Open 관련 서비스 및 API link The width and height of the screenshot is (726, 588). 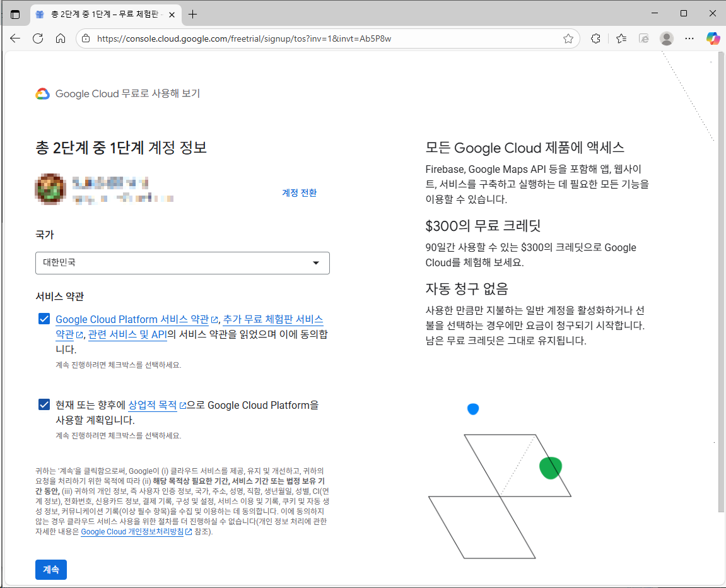127,334
